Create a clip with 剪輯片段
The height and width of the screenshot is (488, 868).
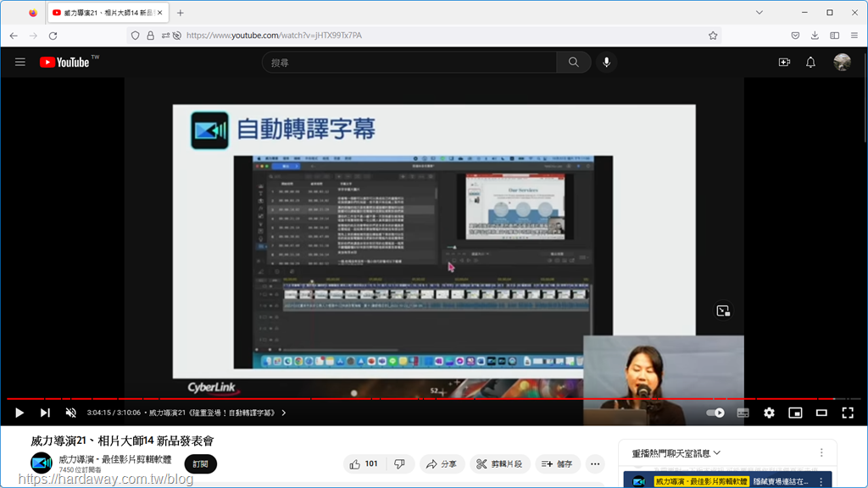500,463
